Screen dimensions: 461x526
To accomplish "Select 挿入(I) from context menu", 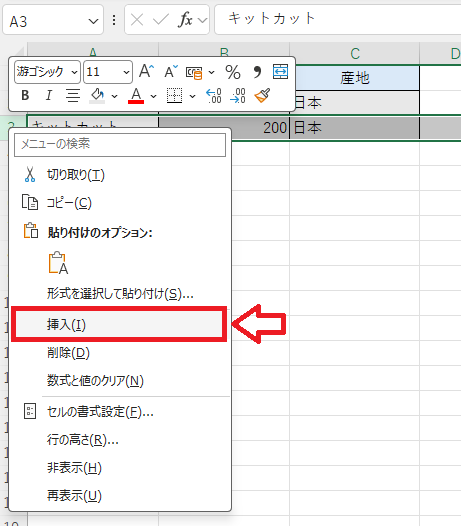I will click(x=119, y=324).
